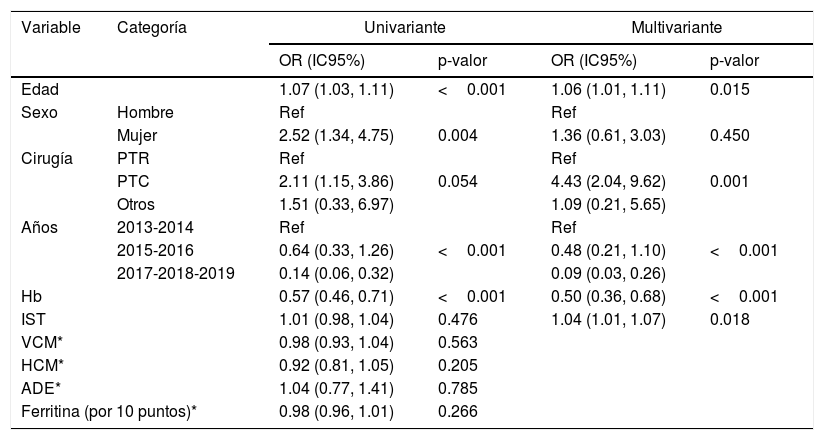Screen dimensions: 824x440
Task: Select the 2013-2014 years cell
Action: click(153, 227)
